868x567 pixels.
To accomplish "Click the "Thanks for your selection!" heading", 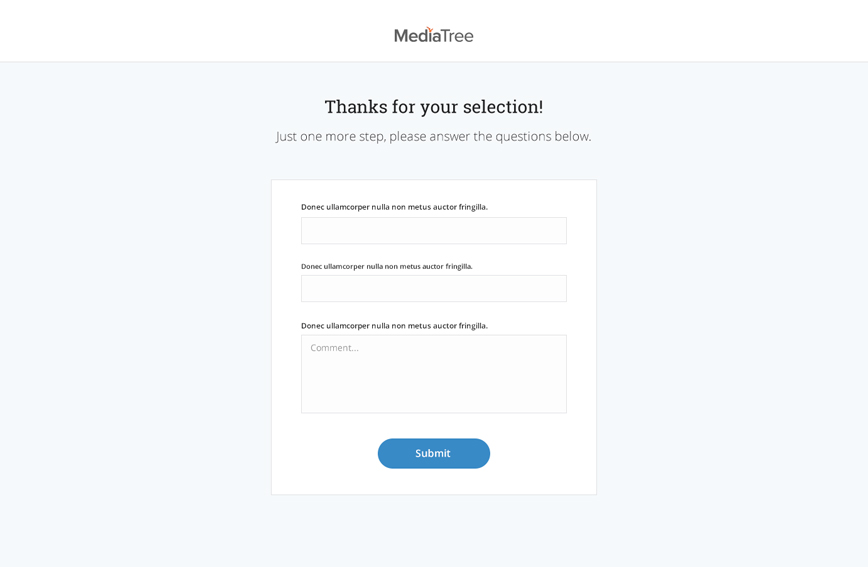I will pos(433,107).
